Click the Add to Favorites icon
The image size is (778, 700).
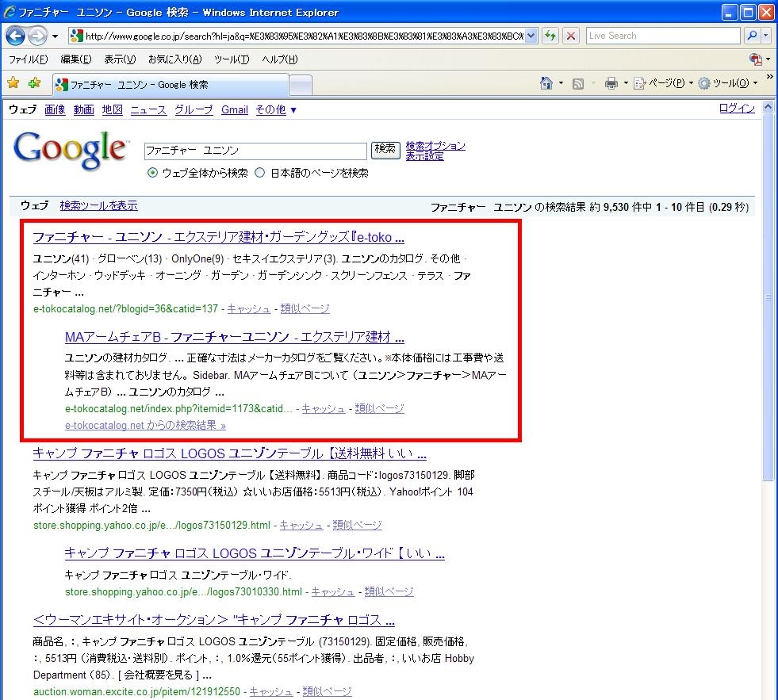point(34,83)
